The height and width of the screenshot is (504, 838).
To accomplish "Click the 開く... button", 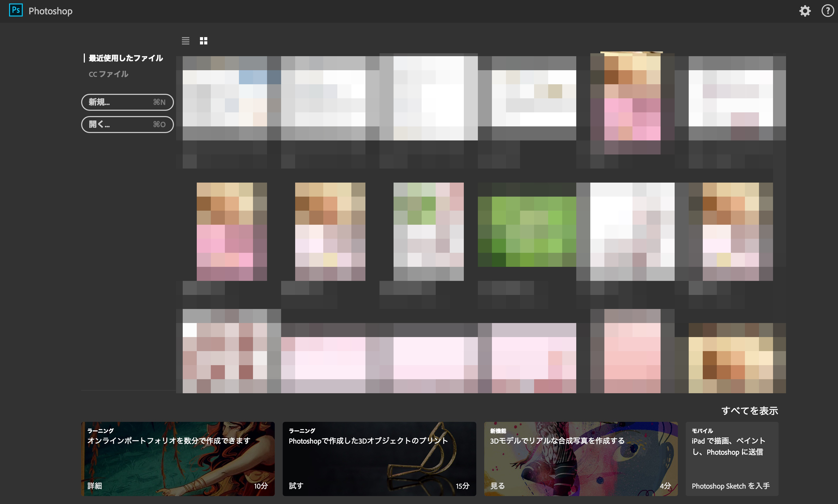I will click(x=128, y=124).
